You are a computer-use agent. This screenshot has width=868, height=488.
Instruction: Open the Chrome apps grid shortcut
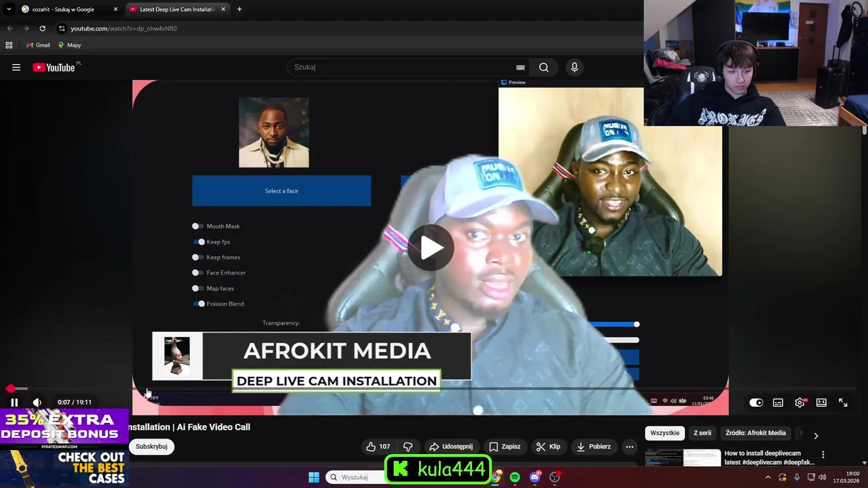click(9, 45)
